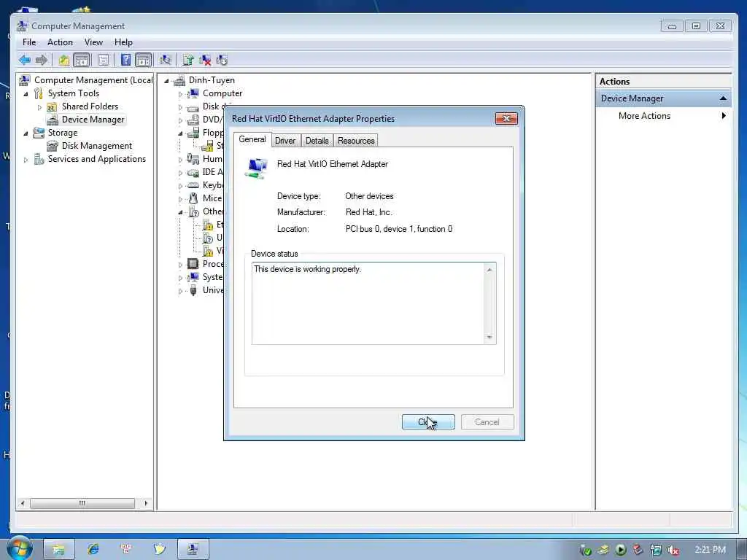The height and width of the screenshot is (560, 747).
Task: Expand Services and Applications node
Action: pyautogui.click(x=26, y=160)
